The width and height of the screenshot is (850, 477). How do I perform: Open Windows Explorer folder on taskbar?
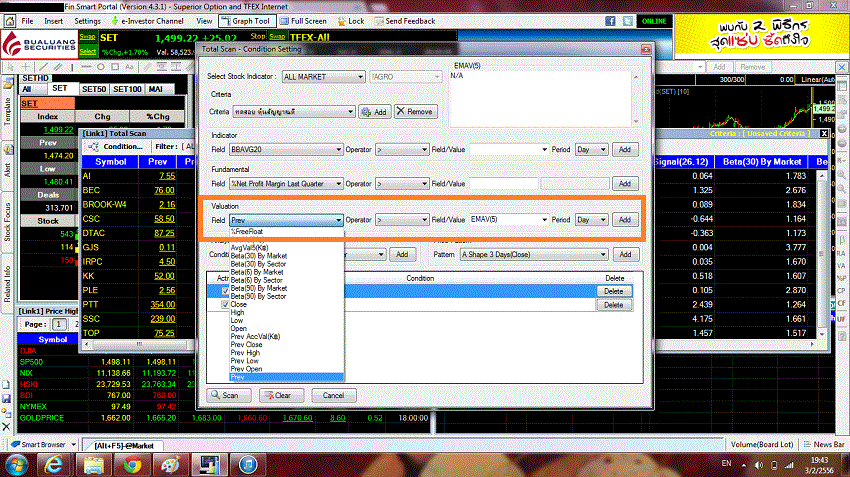(x=93, y=465)
